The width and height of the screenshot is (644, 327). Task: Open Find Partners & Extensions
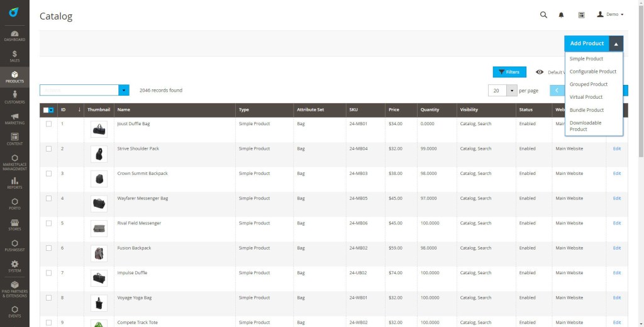point(14,290)
